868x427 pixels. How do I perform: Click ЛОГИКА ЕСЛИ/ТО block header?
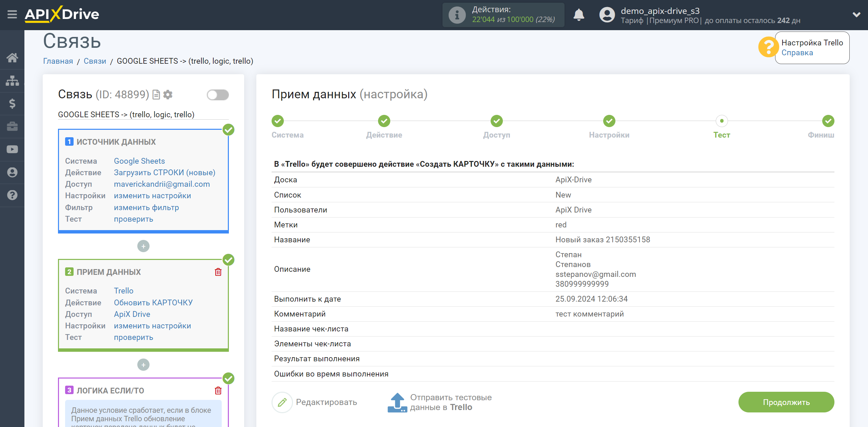110,391
